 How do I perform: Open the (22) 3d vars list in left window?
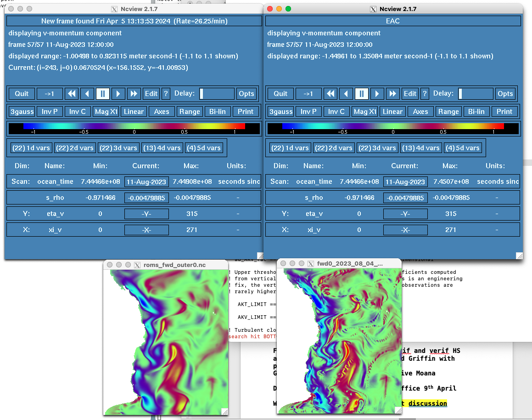click(x=118, y=148)
